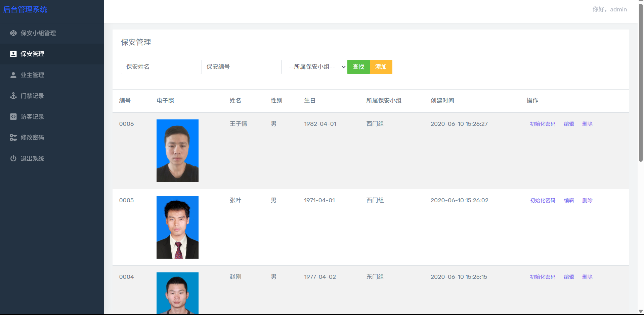Click the yellow 添加 button
This screenshot has width=644, height=315.
(x=381, y=67)
